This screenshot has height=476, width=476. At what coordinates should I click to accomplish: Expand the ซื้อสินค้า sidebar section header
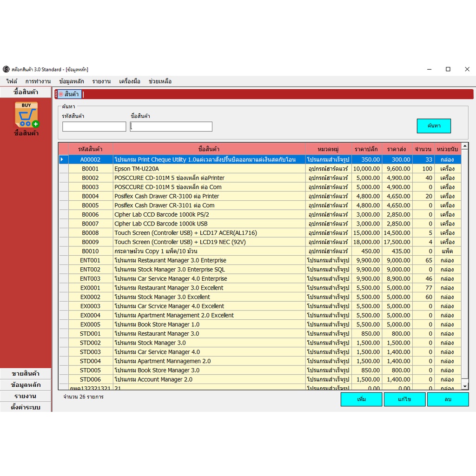pos(26,93)
